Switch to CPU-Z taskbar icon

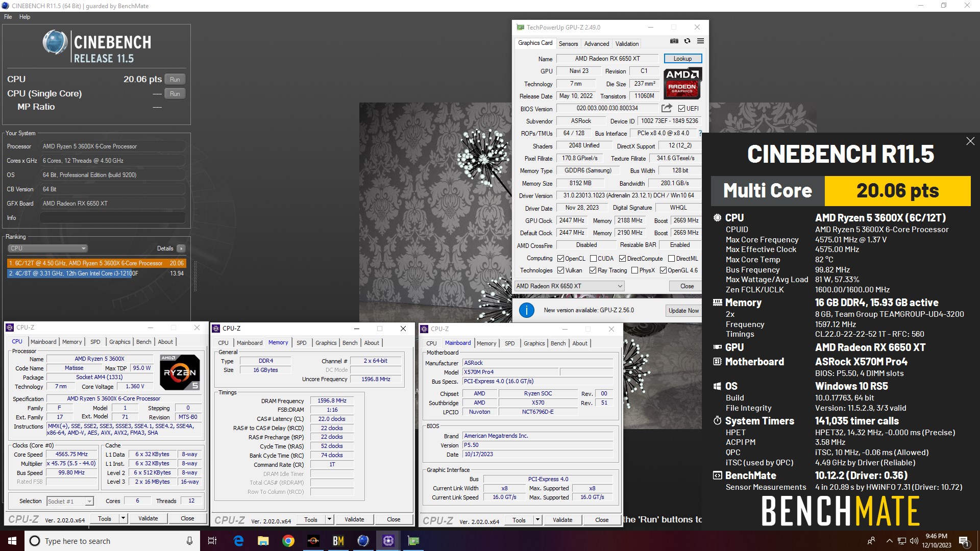pyautogui.click(x=388, y=541)
